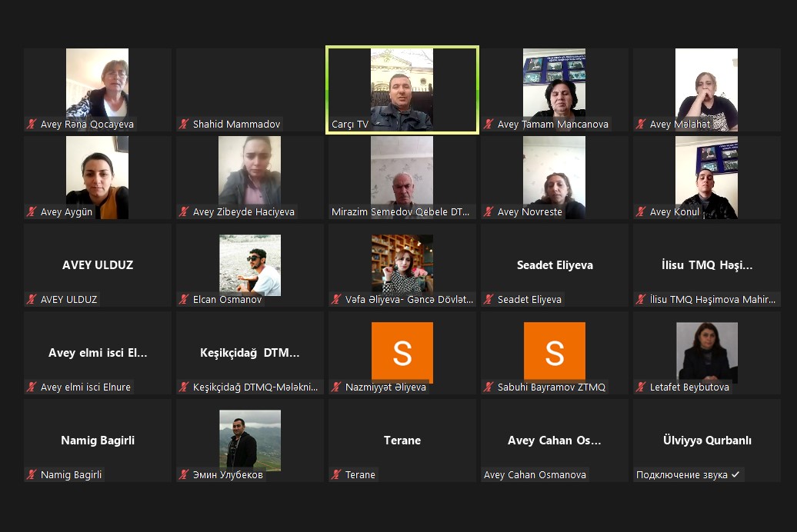
Task: Click the muted mic icon on Namig Bagirli's tile
Action: [x=32, y=474]
